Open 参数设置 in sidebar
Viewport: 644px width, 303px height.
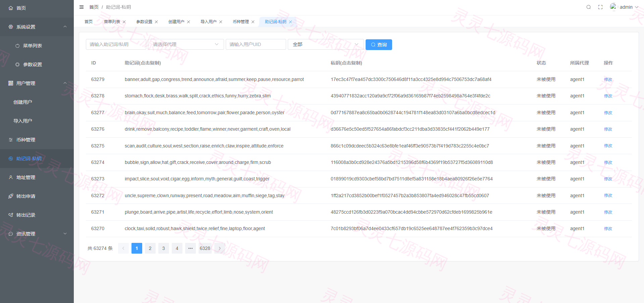[37, 64]
